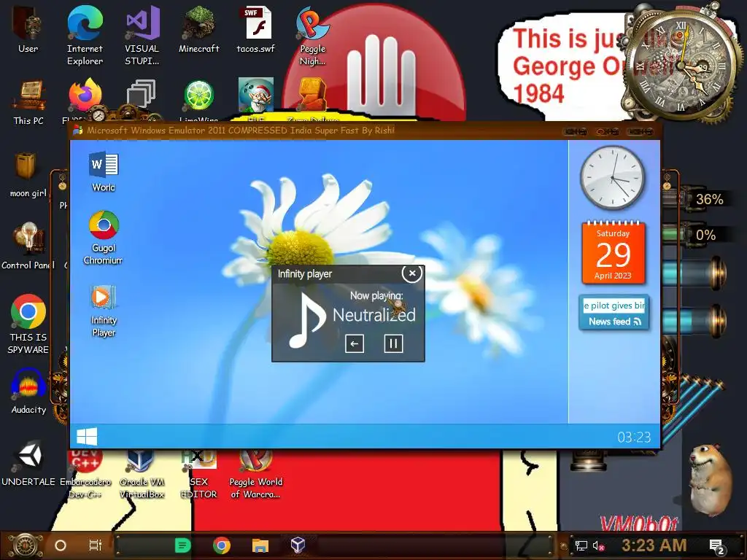Open the emulator's Windows Start button
Screen dimensions: 747x560
point(87,436)
